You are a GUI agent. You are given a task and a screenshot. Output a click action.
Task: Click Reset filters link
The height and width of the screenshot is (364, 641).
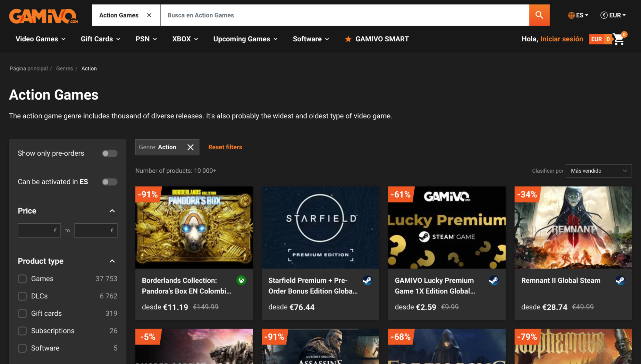pos(225,147)
